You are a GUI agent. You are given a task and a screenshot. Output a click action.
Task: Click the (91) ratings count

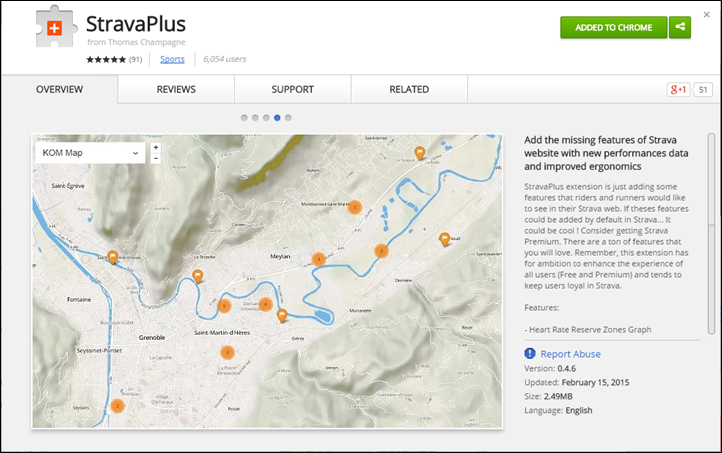135,59
